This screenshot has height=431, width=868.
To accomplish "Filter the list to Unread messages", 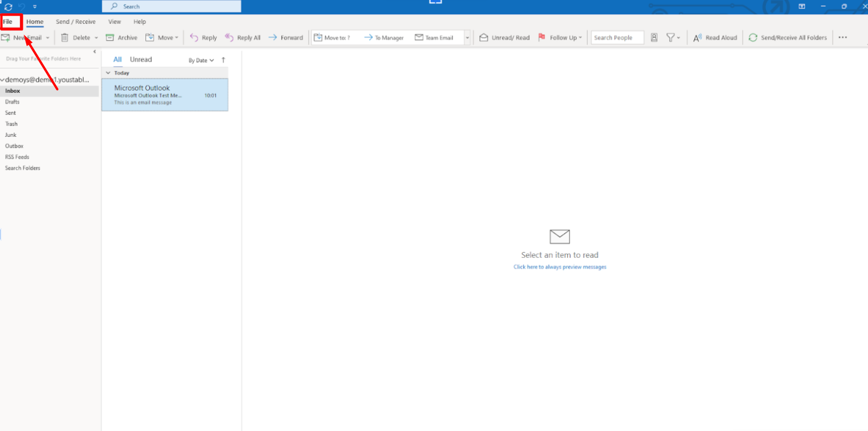I will (141, 59).
